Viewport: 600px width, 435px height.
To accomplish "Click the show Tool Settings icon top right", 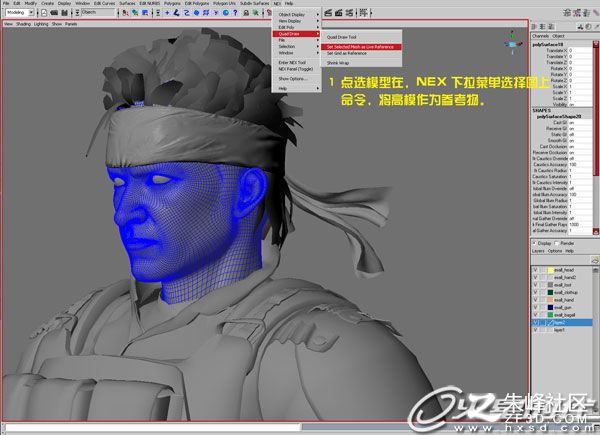I will pos(577,13).
